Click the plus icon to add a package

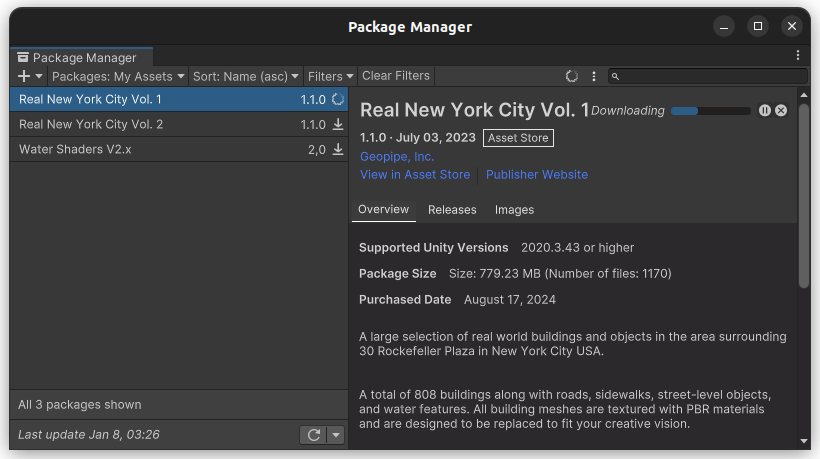[x=25, y=76]
